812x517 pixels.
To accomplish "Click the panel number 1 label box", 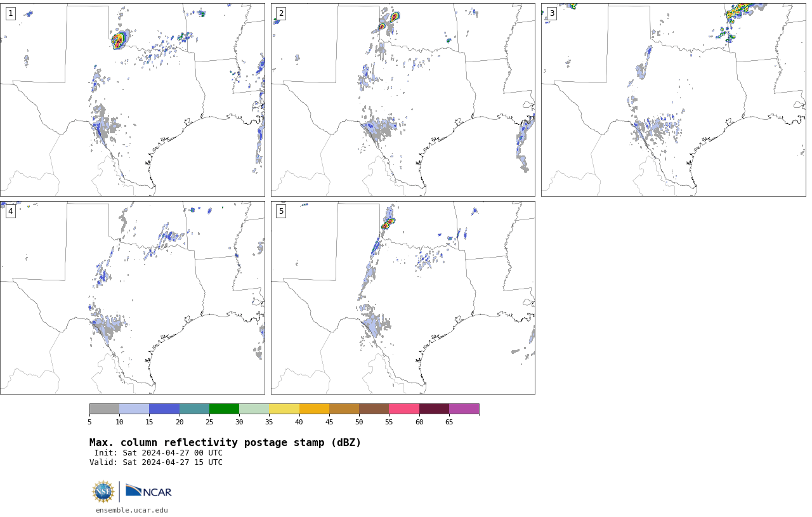I will point(11,13).
